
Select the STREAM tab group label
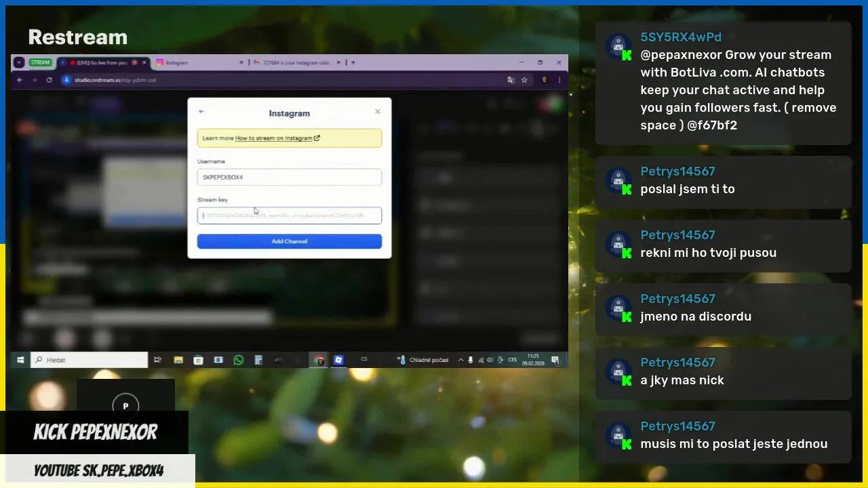[40, 62]
